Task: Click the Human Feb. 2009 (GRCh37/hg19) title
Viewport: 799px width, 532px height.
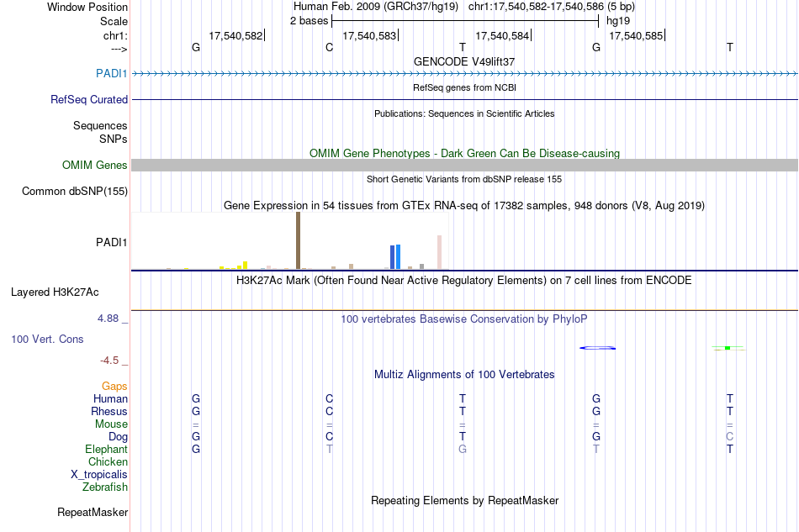Action: click(376, 7)
